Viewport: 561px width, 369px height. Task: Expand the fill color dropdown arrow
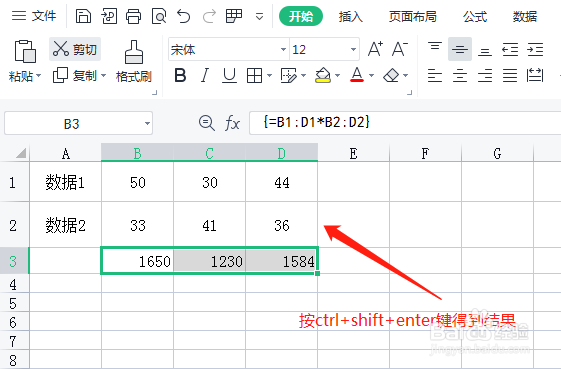click(x=337, y=76)
